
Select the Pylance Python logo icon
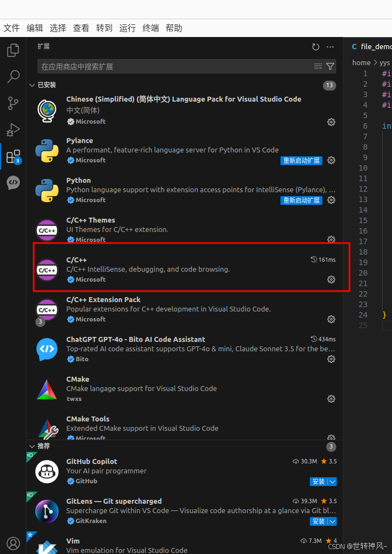pos(47,150)
